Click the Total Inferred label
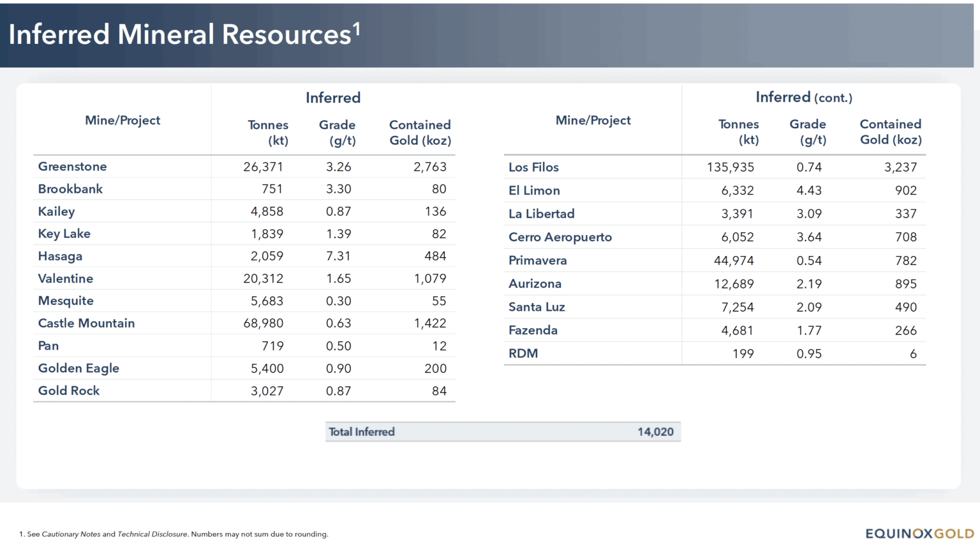980x554 pixels. click(x=362, y=432)
